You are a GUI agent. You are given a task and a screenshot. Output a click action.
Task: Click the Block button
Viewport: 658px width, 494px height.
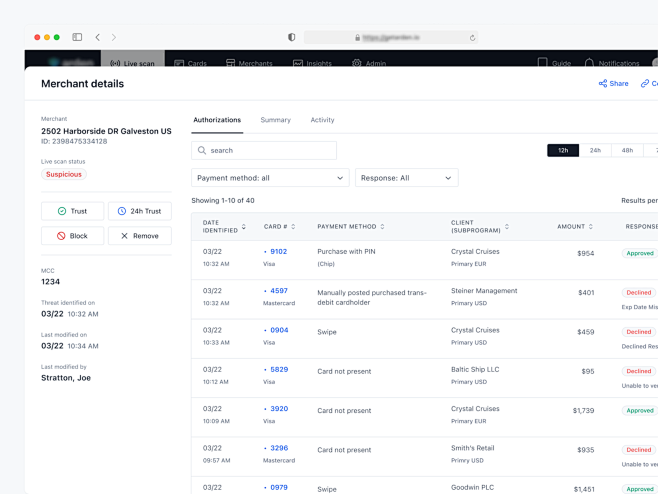click(x=72, y=236)
